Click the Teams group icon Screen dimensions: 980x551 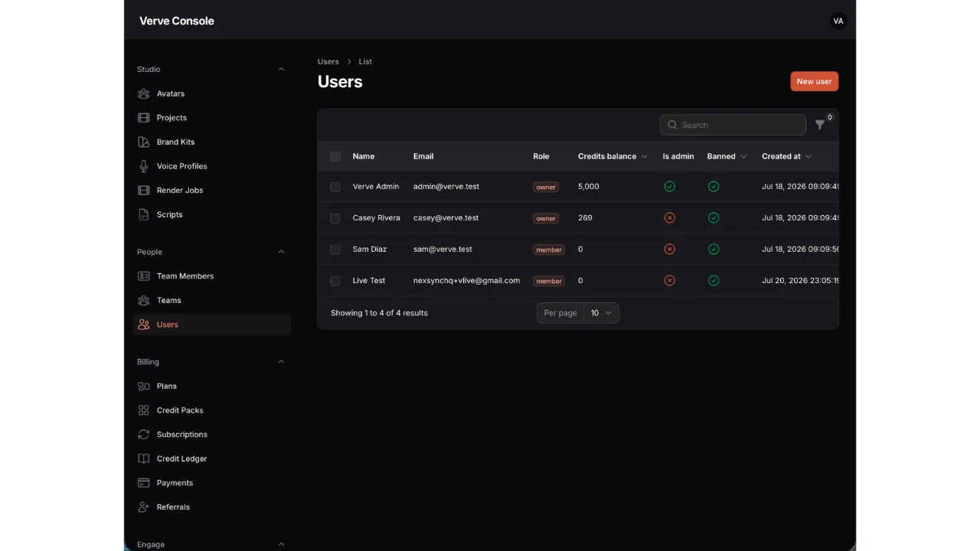[x=143, y=300]
